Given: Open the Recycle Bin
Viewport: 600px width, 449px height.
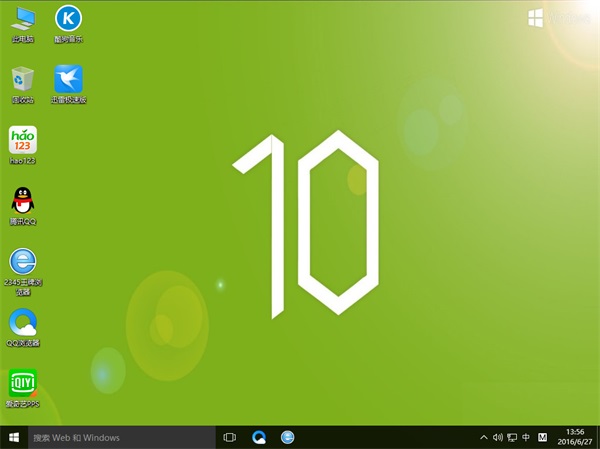Looking at the screenshot, I should point(22,80).
